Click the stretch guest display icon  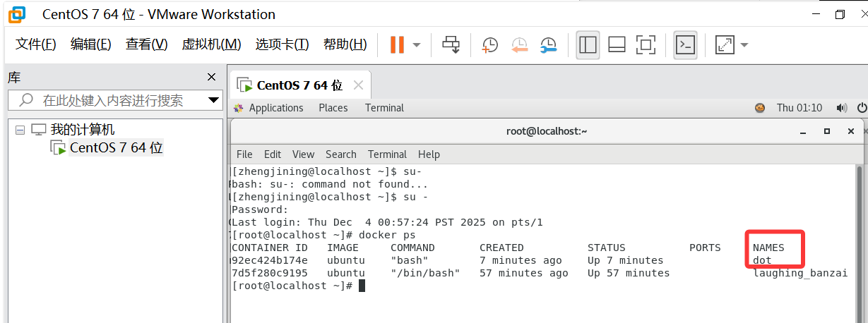tap(725, 44)
